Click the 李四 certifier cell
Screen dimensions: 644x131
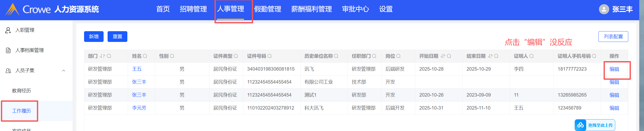click(519, 69)
